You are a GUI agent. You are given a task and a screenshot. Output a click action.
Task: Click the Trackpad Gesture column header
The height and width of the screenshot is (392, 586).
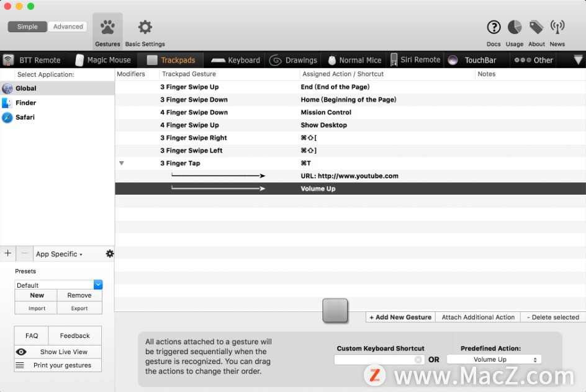(x=189, y=74)
